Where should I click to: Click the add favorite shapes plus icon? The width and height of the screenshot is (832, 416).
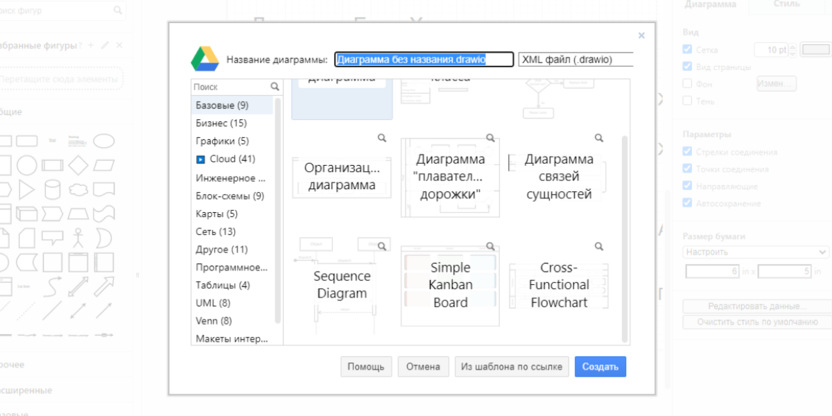91,45
